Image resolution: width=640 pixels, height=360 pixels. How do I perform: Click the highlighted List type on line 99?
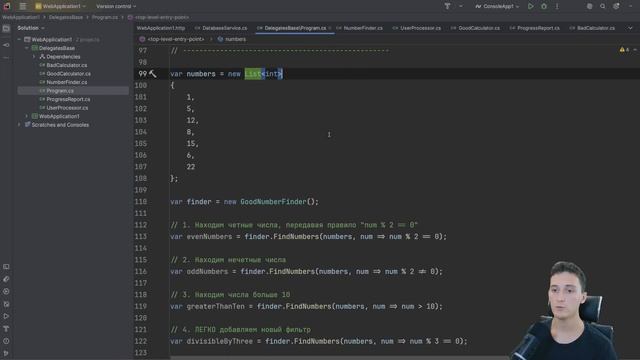pos(253,74)
